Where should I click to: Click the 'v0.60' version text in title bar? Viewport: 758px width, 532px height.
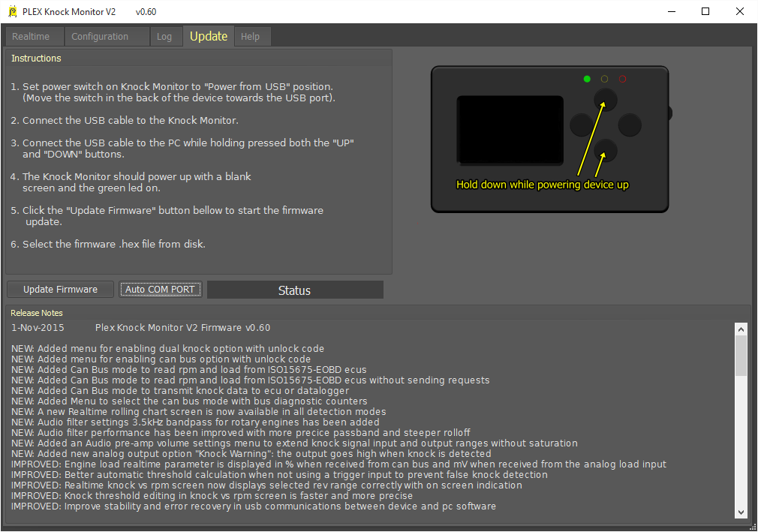tap(146, 11)
